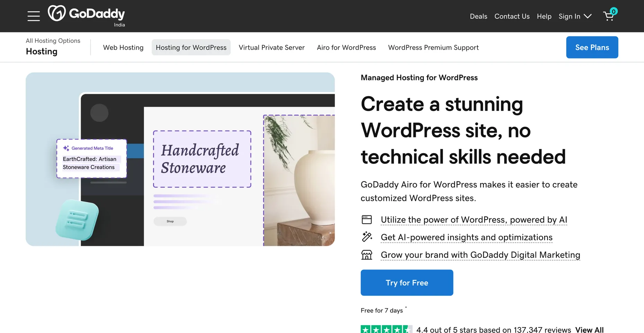Click the browser window feature icon
Image resolution: width=644 pixels, height=333 pixels.
[x=367, y=220]
